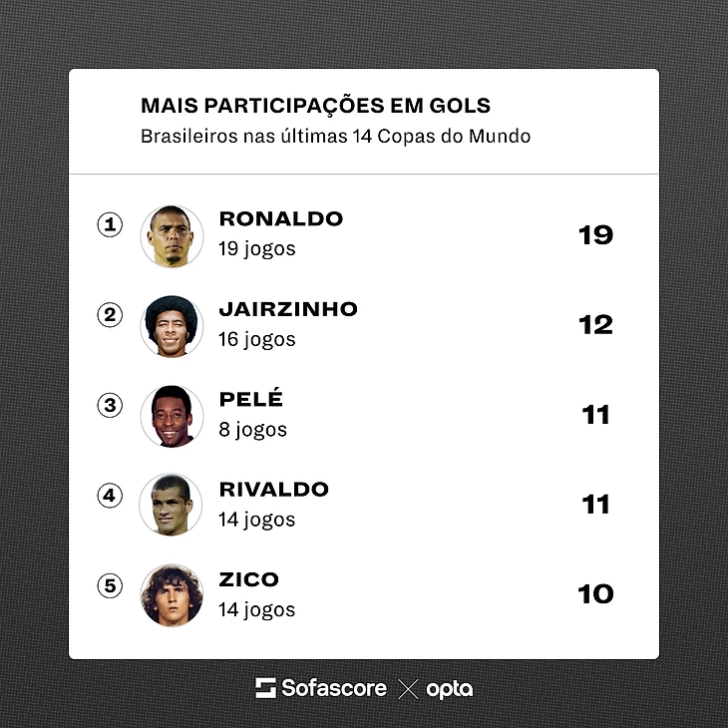728x728 pixels.
Task: Select the rank 5 circle badge
Action: [x=110, y=585]
